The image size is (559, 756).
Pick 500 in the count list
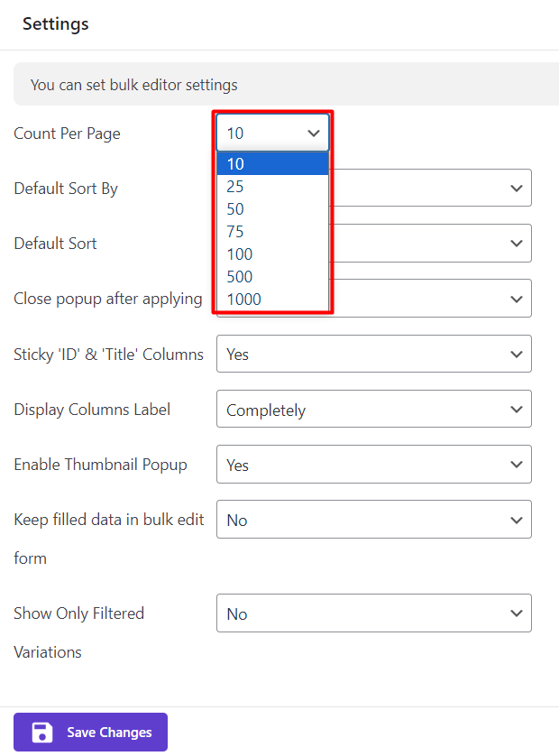click(272, 277)
